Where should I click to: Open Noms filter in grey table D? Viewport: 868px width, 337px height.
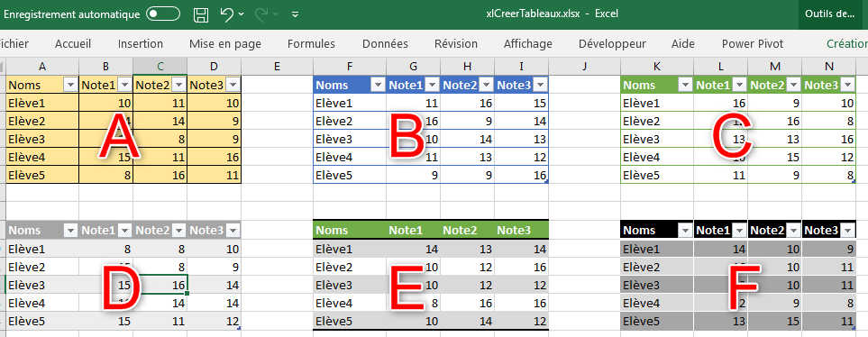(70, 230)
